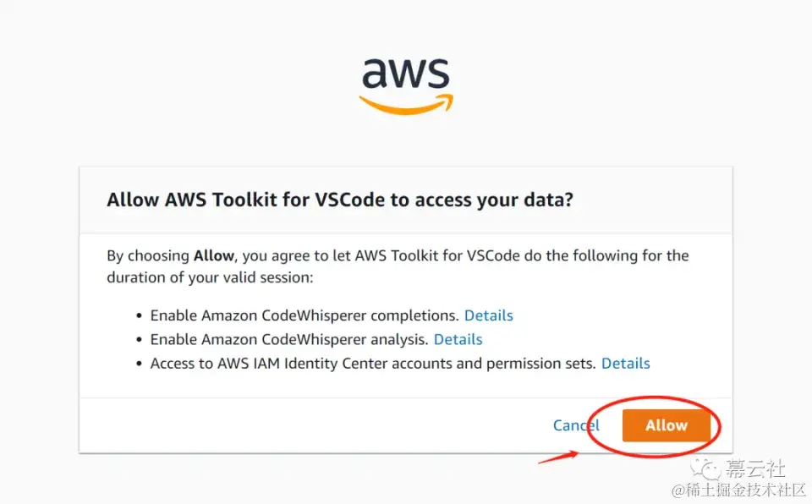Viewport: 812px width, 504px height.
Task: Click the dialog heading about AWS Toolkit
Action: [x=339, y=200]
